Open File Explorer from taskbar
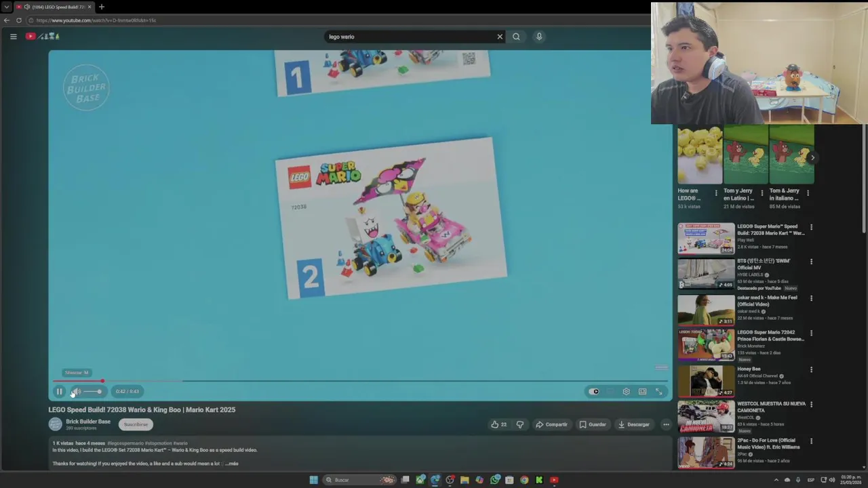Image resolution: width=868 pixels, height=488 pixels. 465,480
